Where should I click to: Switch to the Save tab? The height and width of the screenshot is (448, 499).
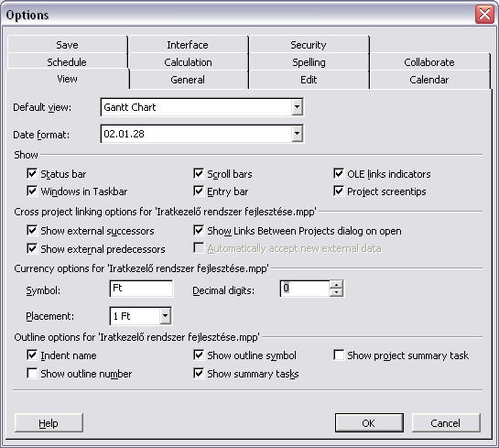click(x=67, y=45)
